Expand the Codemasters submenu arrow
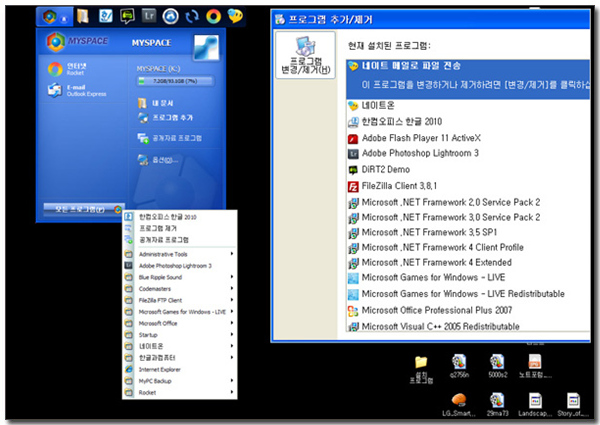 pos(232,288)
